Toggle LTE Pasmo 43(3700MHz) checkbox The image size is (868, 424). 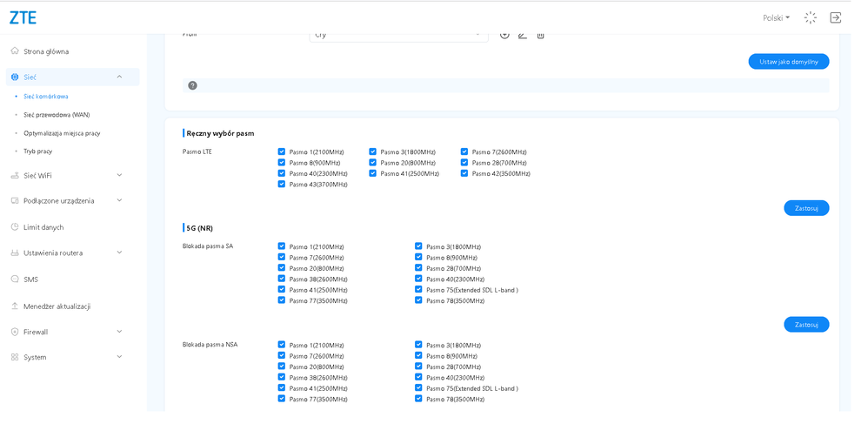pos(282,184)
